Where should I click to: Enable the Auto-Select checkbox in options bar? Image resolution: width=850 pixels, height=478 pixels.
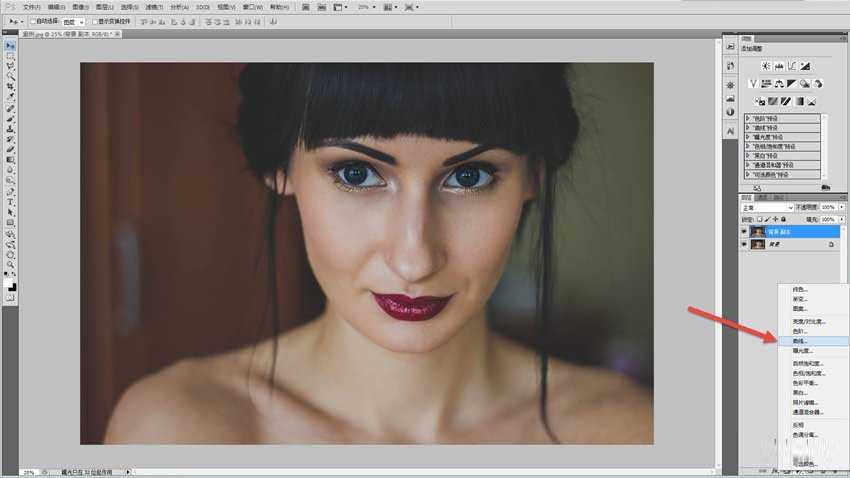pos(33,21)
